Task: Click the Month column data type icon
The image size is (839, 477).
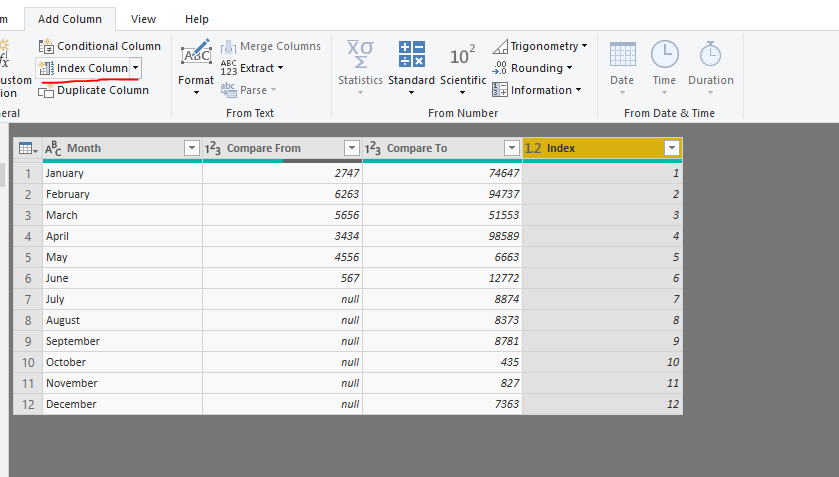Action: [x=53, y=148]
